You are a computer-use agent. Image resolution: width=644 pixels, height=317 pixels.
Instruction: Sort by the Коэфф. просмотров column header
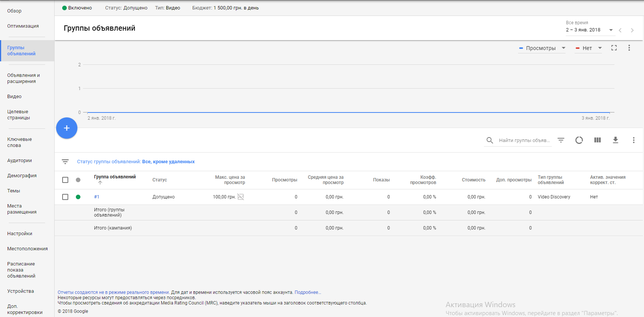[423, 180]
